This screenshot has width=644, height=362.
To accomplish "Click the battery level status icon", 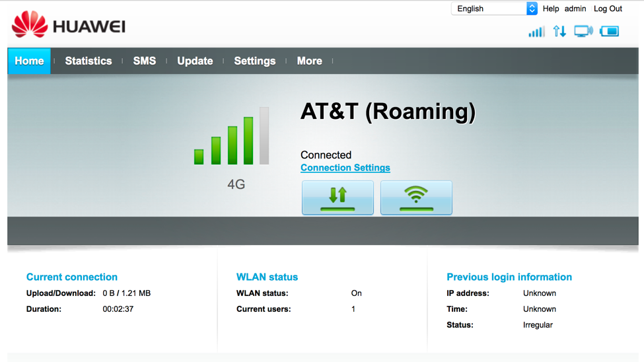I will pos(609,31).
